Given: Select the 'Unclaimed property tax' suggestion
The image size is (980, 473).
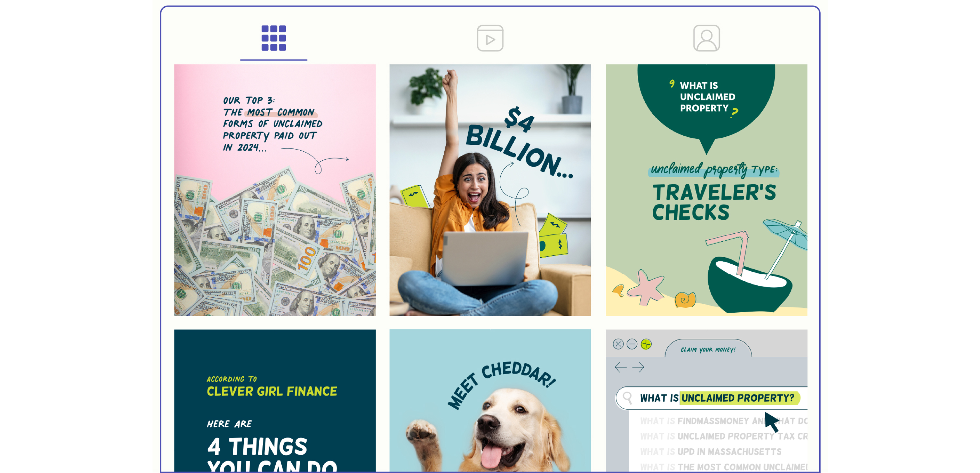Looking at the screenshot, I should [724, 436].
